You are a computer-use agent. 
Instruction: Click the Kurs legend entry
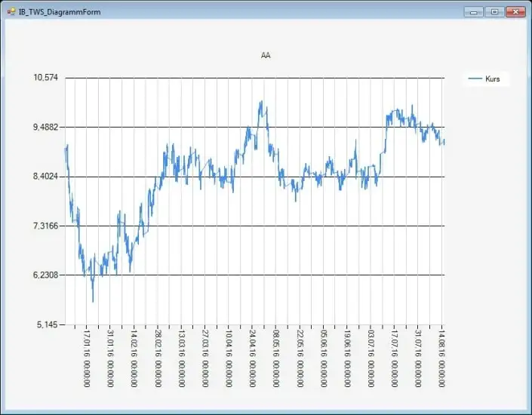point(487,78)
